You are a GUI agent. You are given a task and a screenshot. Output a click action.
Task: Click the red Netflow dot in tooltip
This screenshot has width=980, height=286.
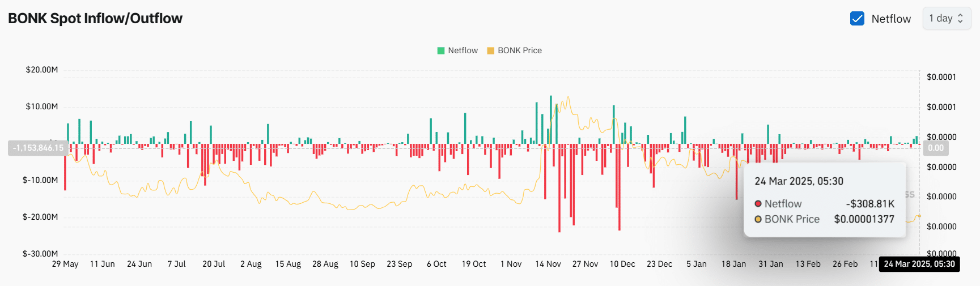coord(758,204)
